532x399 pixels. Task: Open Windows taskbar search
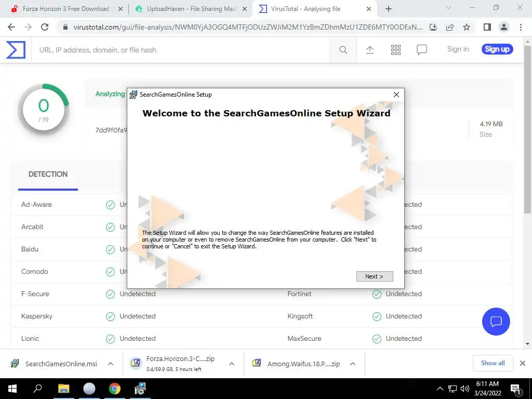click(37, 389)
